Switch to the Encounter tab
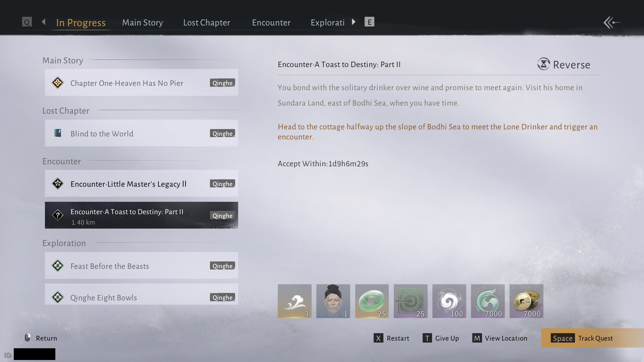 tap(271, 22)
